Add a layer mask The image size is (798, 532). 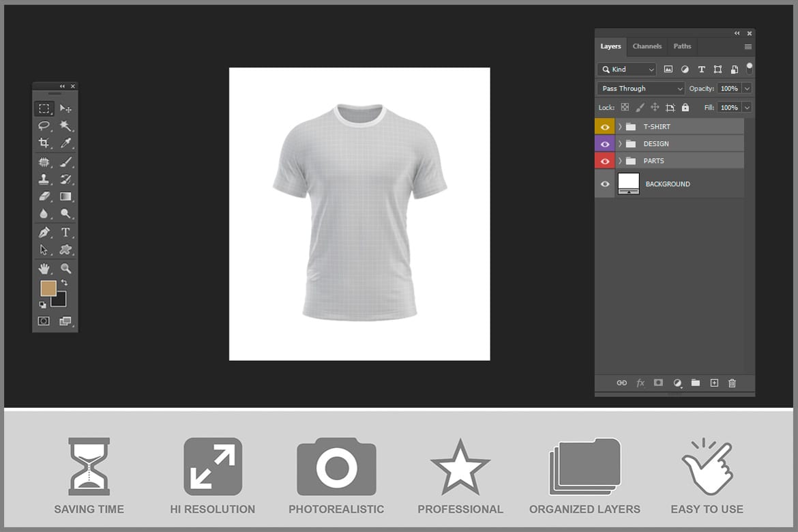[x=659, y=383]
